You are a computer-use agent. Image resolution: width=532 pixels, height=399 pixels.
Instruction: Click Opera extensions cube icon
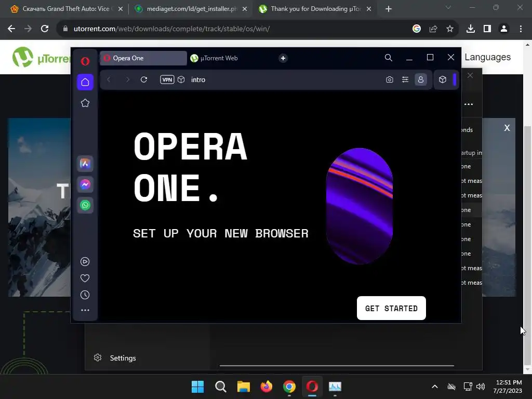(x=443, y=79)
